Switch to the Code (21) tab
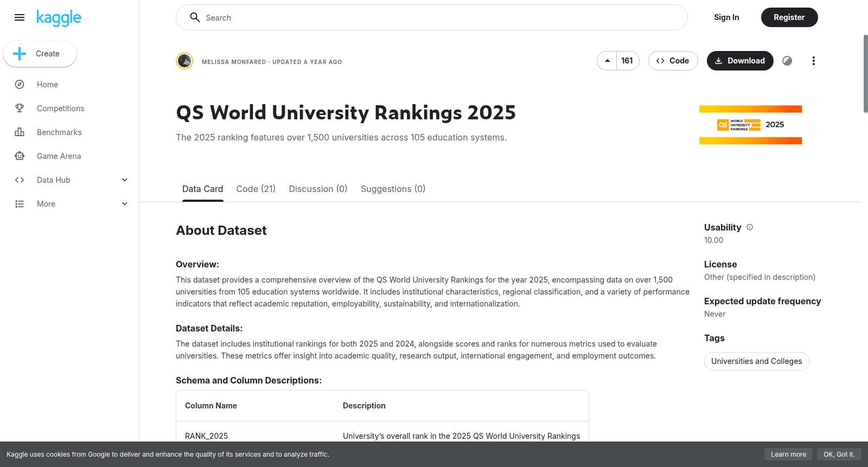The height and width of the screenshot is (467, 868). pyautogui.click(x=256, y=189)
